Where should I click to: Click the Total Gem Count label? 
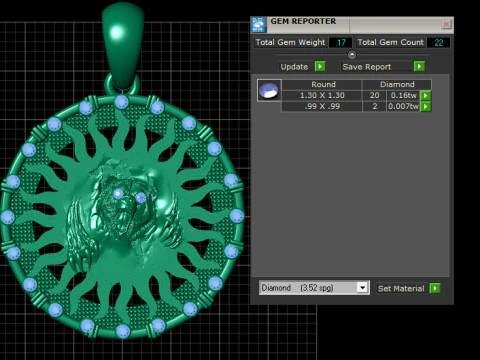pyautogui.click(x=390, y=42)
